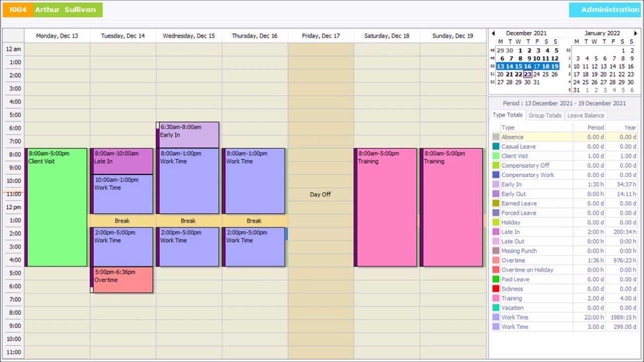Select the Overtime block on Tuesday

pos(123,280)
